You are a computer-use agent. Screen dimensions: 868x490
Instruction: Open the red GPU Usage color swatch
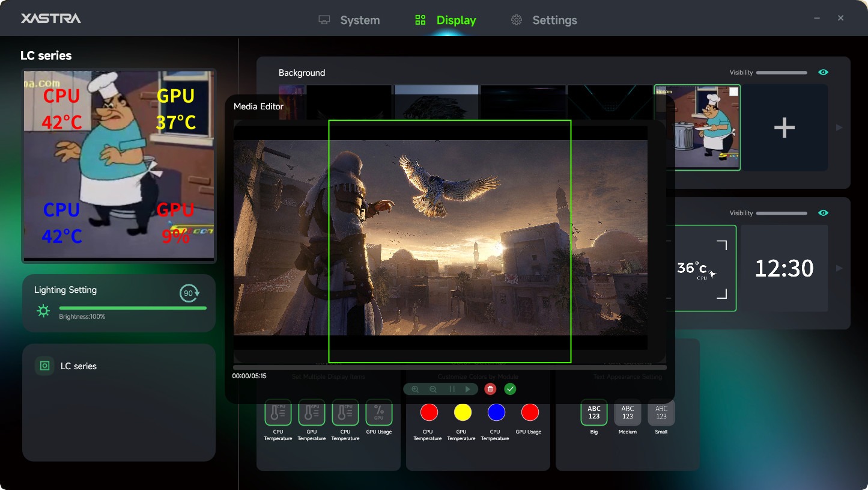point(530,412)
